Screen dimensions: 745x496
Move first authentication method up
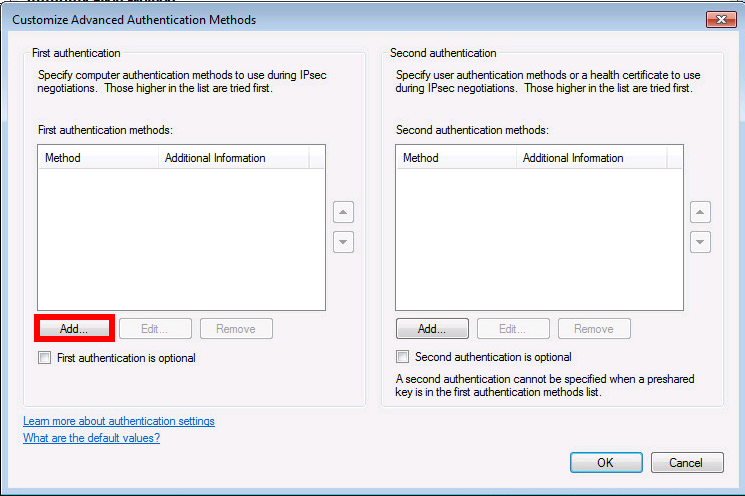click(343, 212)
